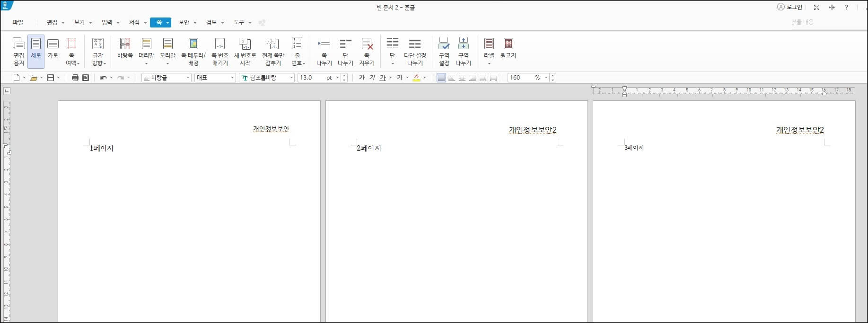868x323 pixels.
Task: Expand the 대표 language dropdown
Action: [232, 78]
